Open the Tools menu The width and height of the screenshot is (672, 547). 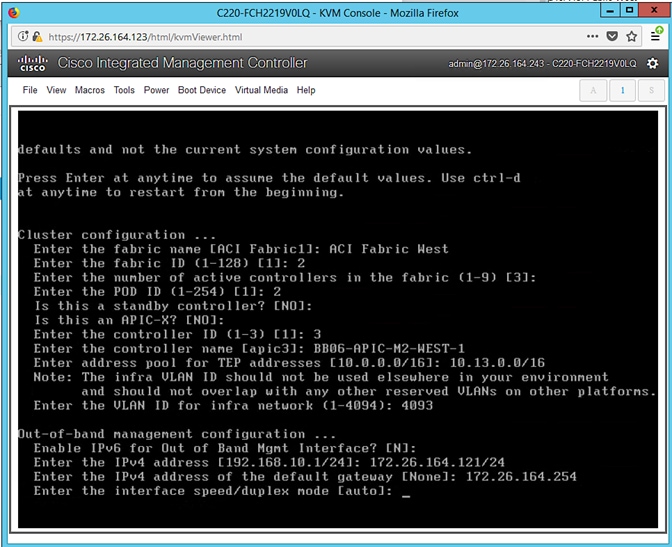(124, 90)
